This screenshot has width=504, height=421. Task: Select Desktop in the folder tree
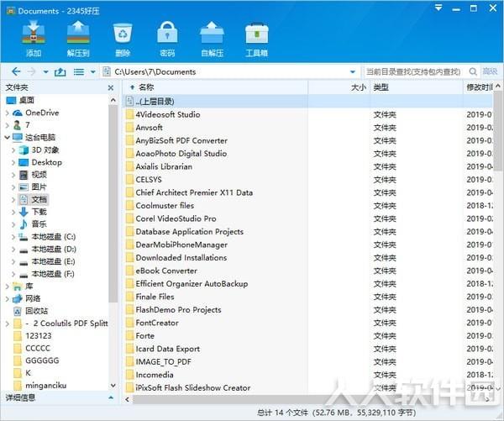(x=46, y=162)
